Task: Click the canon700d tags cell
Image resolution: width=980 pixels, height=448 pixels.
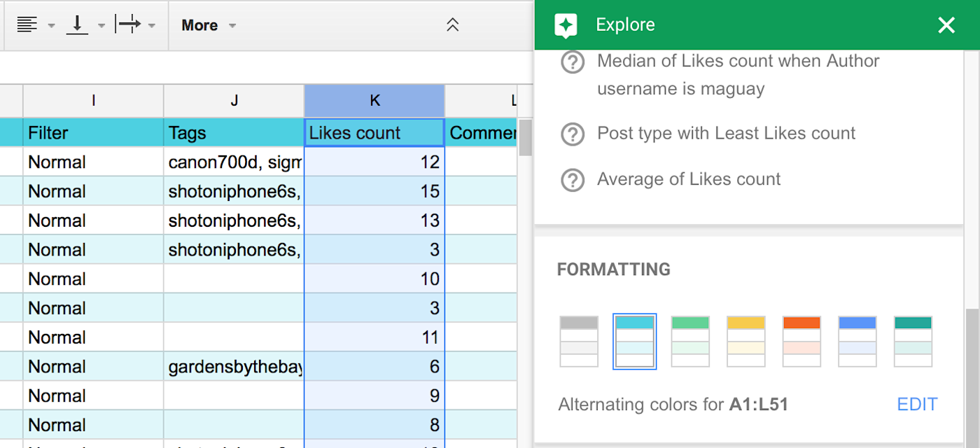Action: [234, 162]
